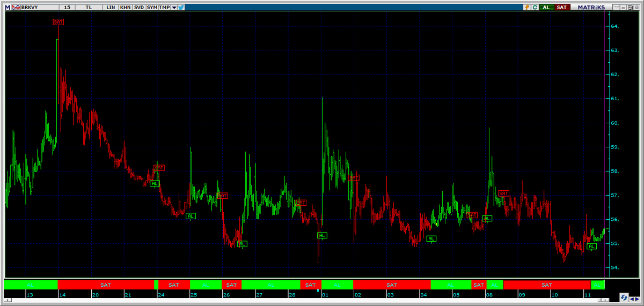644x306 pixels.
Task: Click the KHN toolbar button
Action: 125,8
